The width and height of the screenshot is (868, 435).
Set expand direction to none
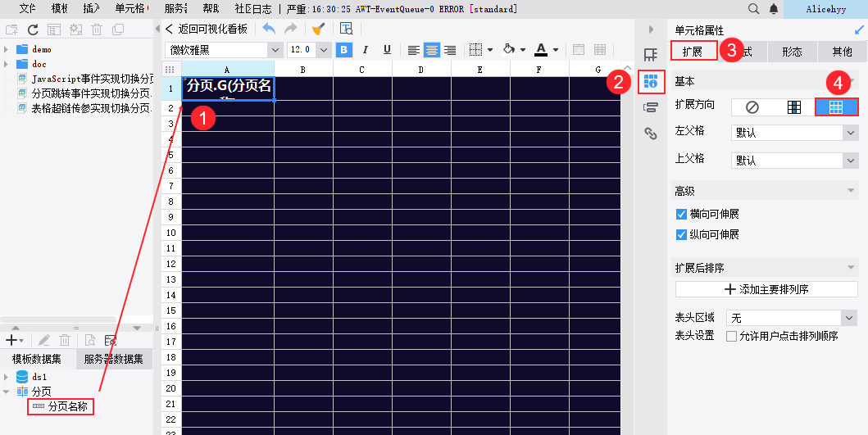pyautogui.click(x=752, y=106)
